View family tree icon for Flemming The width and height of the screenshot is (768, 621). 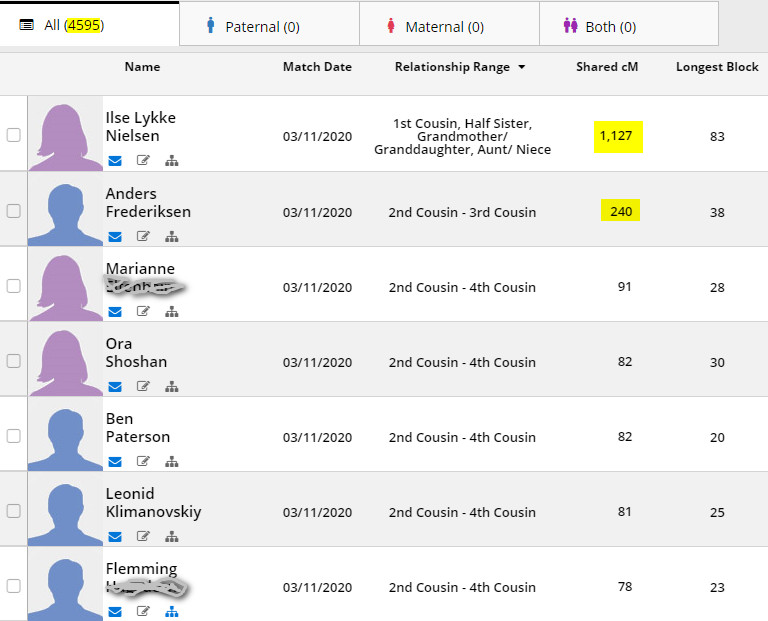click(x=171, y=611)
